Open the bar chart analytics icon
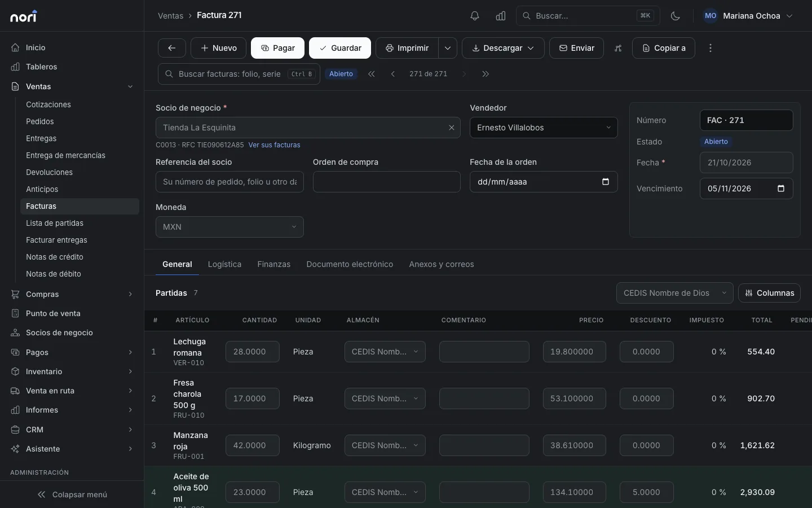The height and width of the screenshot is (508, 812). click(501, 16)
